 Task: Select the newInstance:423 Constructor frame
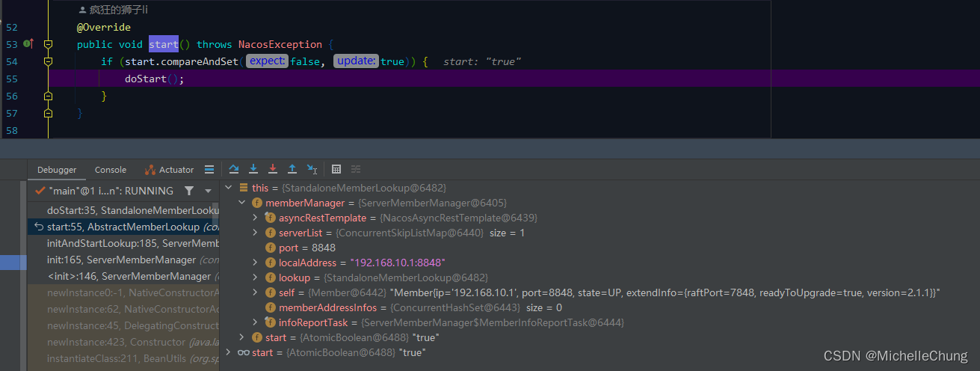[124, 342]
